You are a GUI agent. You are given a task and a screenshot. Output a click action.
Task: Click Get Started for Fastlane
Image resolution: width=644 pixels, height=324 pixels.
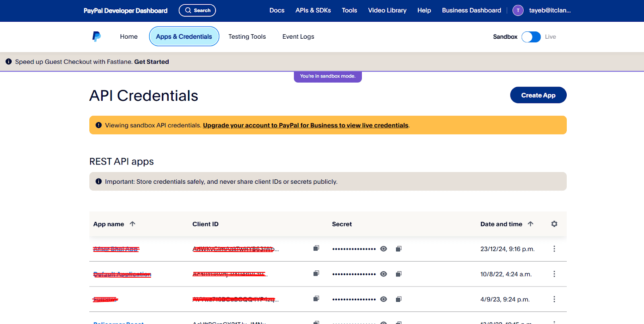(151, 62)
